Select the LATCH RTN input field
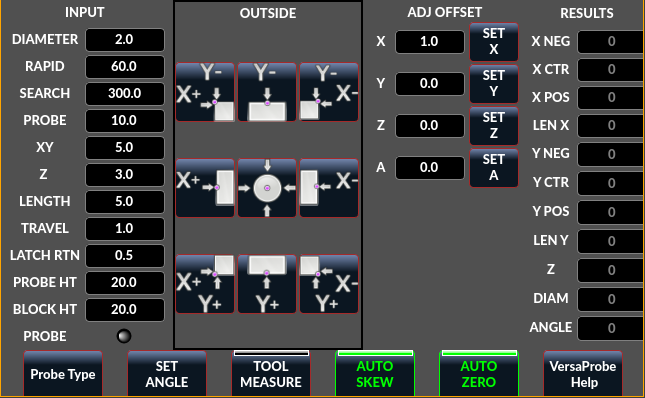 point(125,255)
